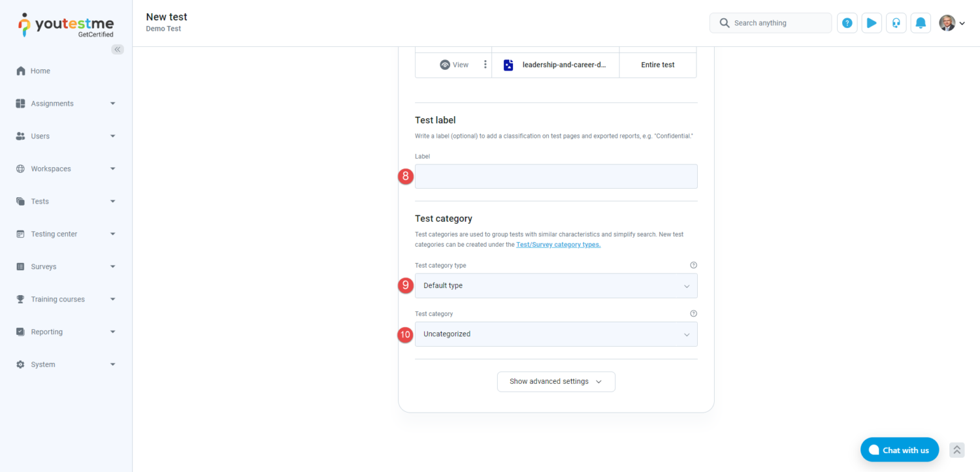Go to Home in the sidebar
Viewport: 980px width, 472px height.
click(40, 71)
